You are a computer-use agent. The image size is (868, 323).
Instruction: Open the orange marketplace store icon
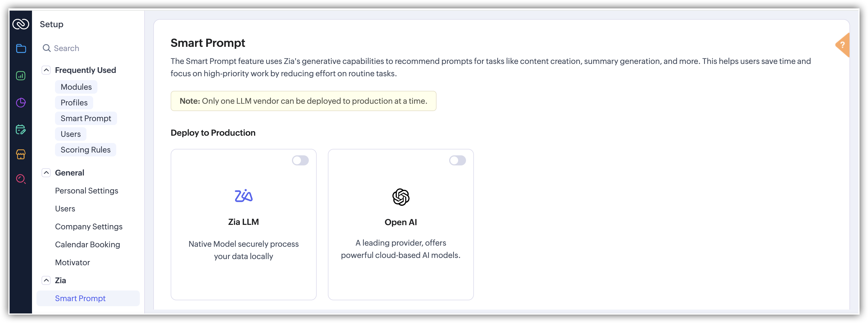(x=21, y=154)
